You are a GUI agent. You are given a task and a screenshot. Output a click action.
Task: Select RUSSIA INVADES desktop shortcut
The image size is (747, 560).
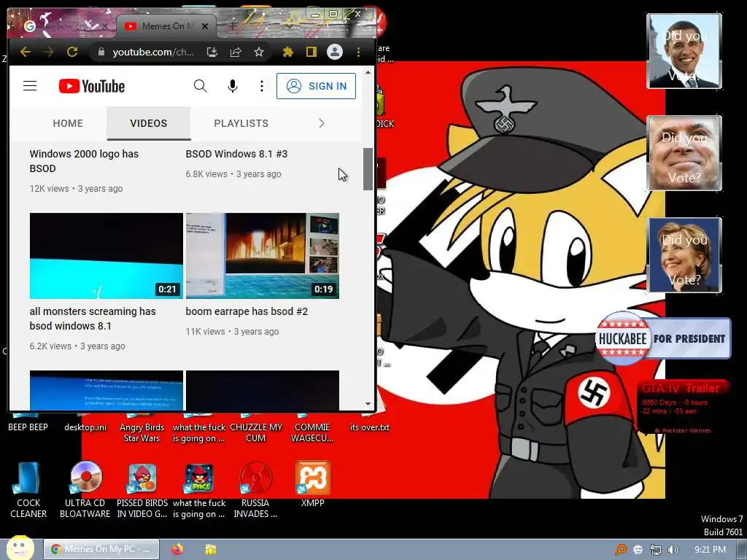click(255, 489)
